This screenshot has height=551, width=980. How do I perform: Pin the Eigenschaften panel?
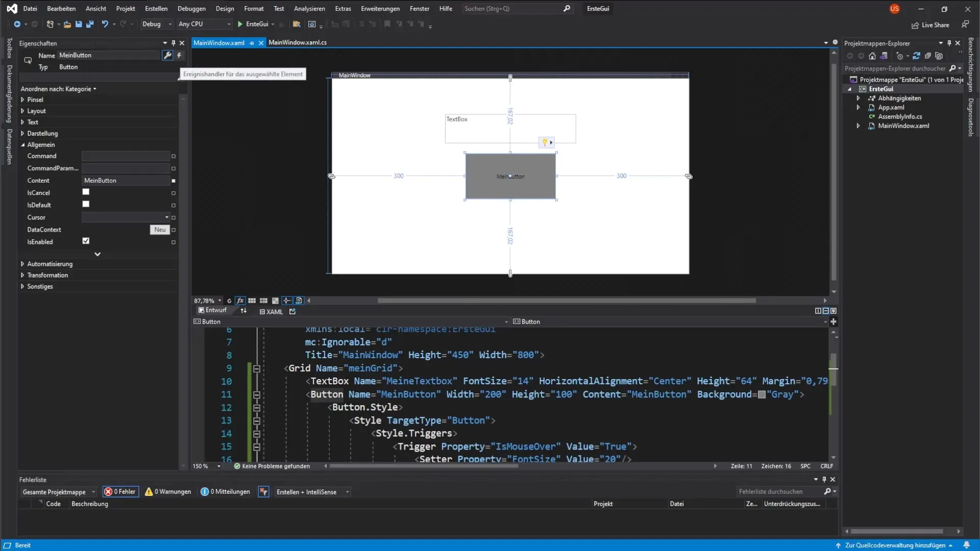tap(174, 43)
